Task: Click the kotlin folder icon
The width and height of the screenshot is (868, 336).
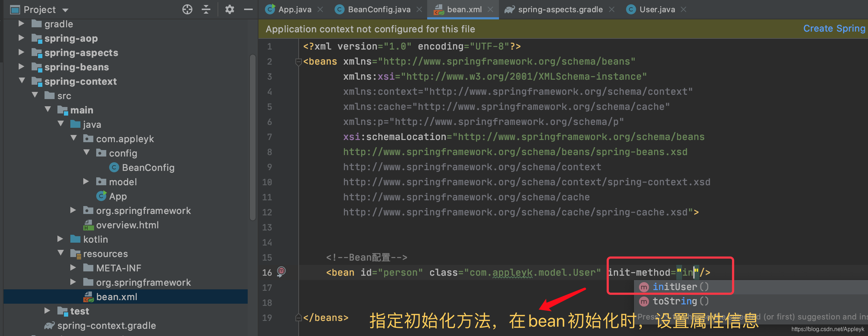Action: 75,239
